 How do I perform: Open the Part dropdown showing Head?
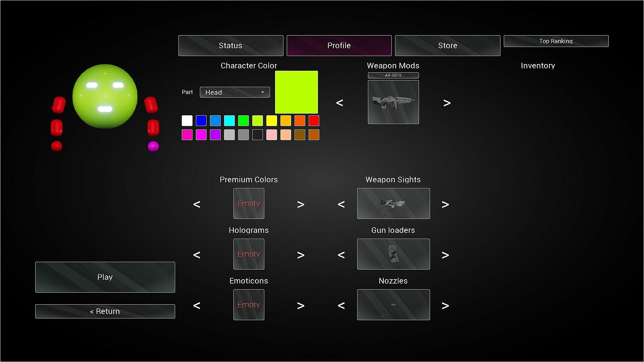coord(235,92)
